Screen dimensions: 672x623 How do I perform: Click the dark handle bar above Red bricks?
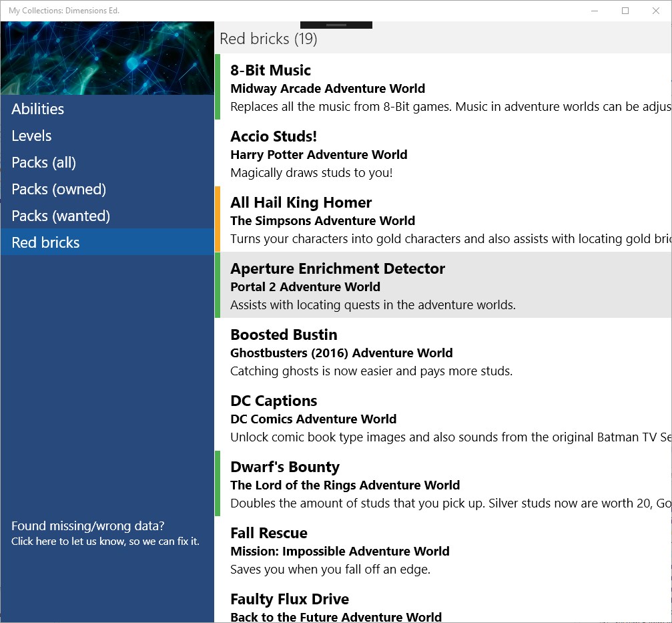tap(336, 25)
